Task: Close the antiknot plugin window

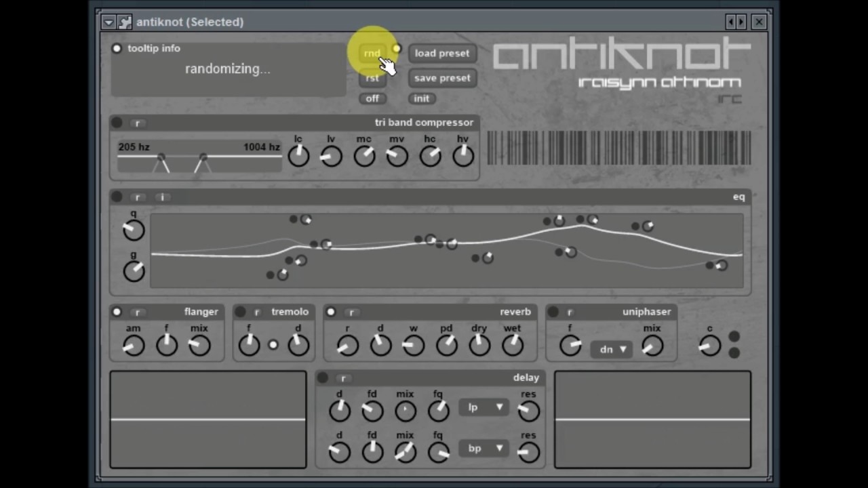Action: (x=759, y=22)
